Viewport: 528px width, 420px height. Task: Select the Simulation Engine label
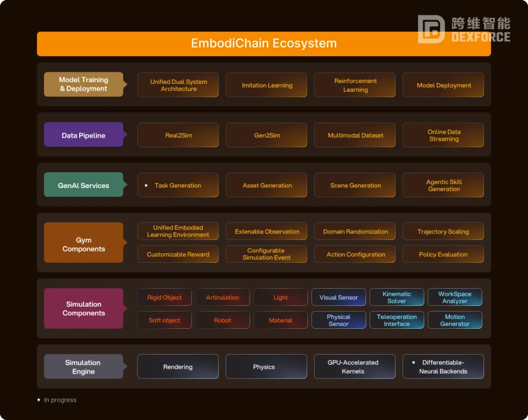point(84,367)
